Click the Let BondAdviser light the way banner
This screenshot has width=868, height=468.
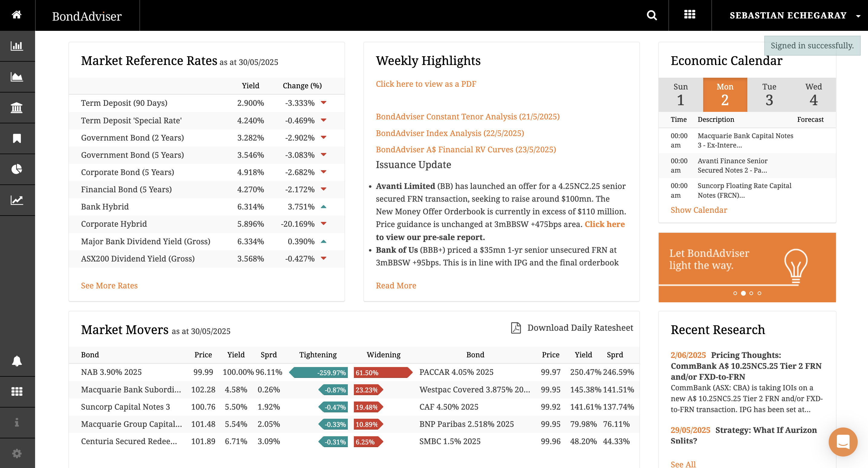747,267
